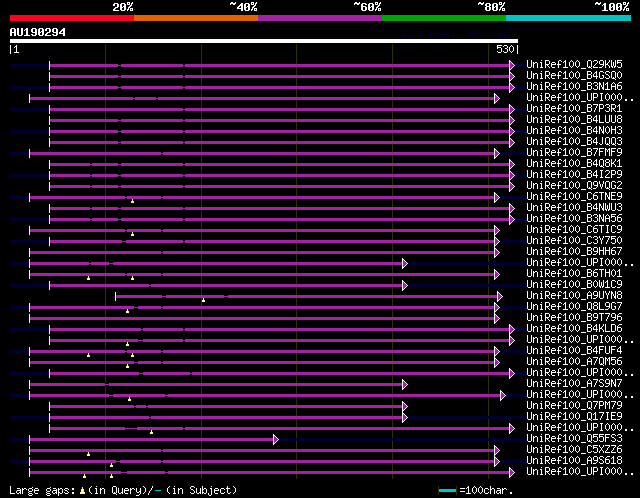This screenshot has height=498, width=640.
Task: Click the arrowhead ending the Q55FS3 alignment
Action: coord(276,440)
